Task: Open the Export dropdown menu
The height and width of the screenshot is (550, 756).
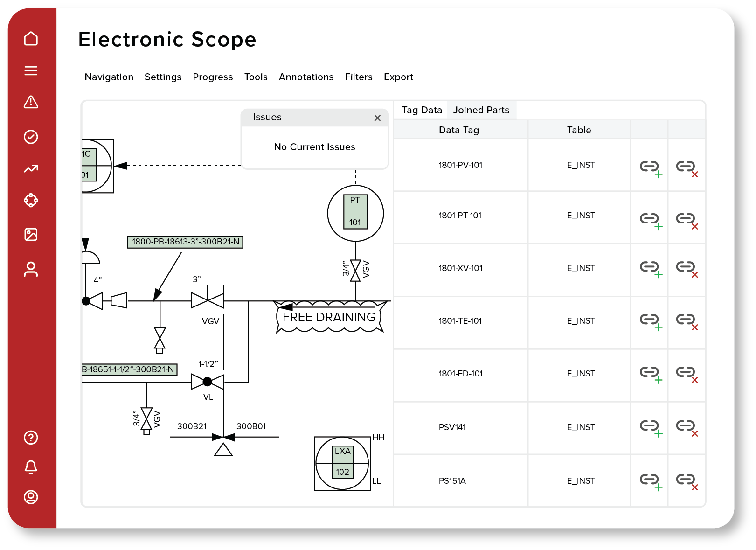Action: [x=398, y=77]
